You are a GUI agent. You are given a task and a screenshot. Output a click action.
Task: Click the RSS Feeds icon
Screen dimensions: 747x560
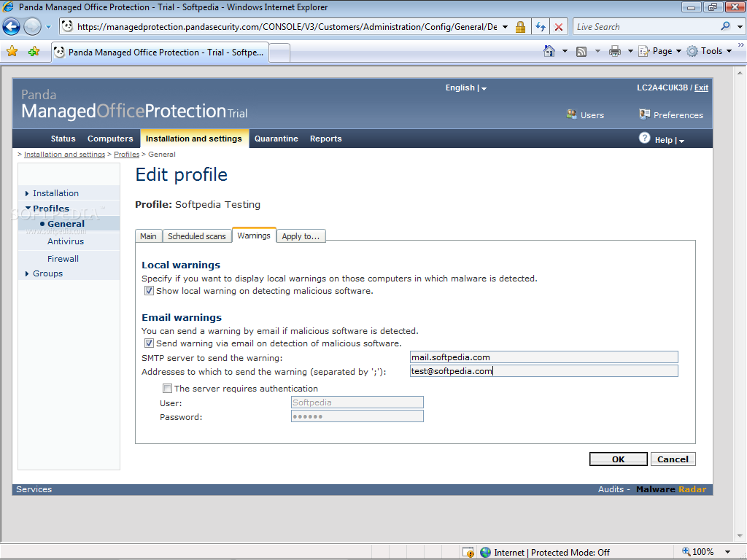click(581, 52)
